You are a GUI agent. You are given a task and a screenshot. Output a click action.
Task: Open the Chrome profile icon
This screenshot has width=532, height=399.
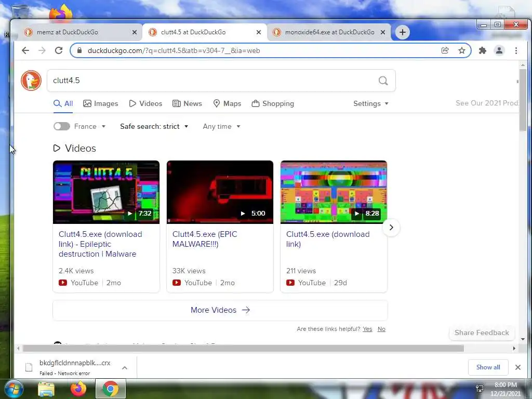(x=499, y=50)
